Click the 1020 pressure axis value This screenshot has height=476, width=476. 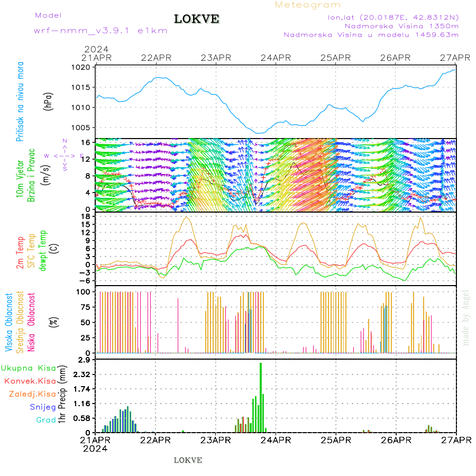pyautogui.click(x=81, y=67)
